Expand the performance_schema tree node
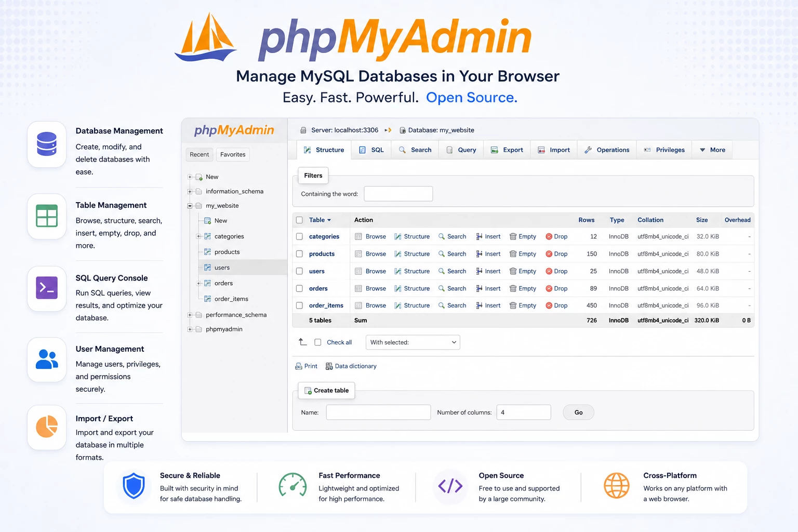Image resolution: width=798 pixels, height=532 pixels. (x=190, y=315)
